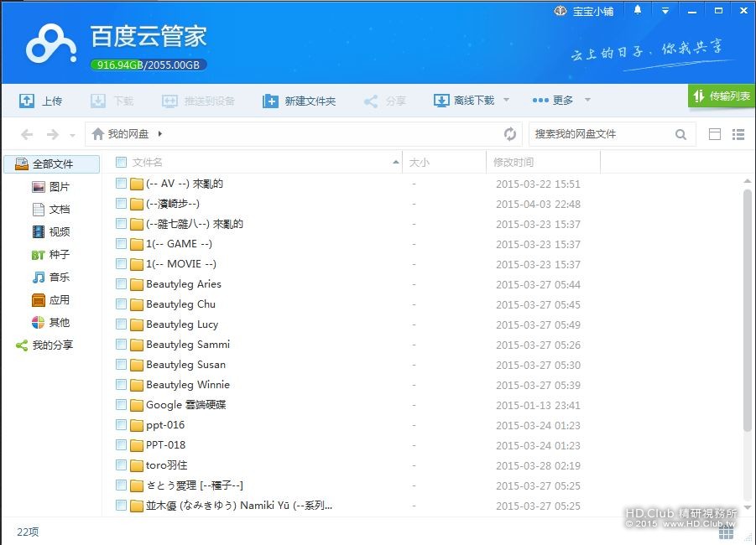Image resolution: width=756 pixels, height=545 pixels.
Task: Open Pictures (图片) category
Action: pyautogui.click(x=50, y=186)
